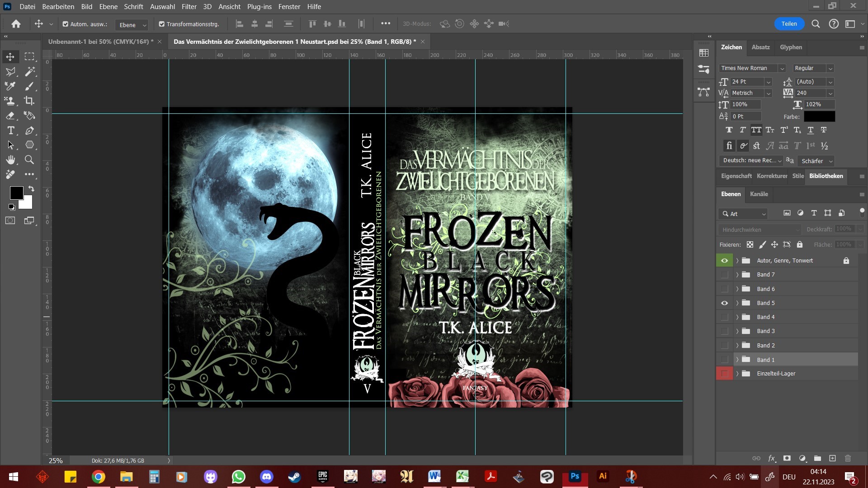This screenshot has width=868, height=488.
Task: Open the Times New Roman font dropdown
Action: (782, 68)
